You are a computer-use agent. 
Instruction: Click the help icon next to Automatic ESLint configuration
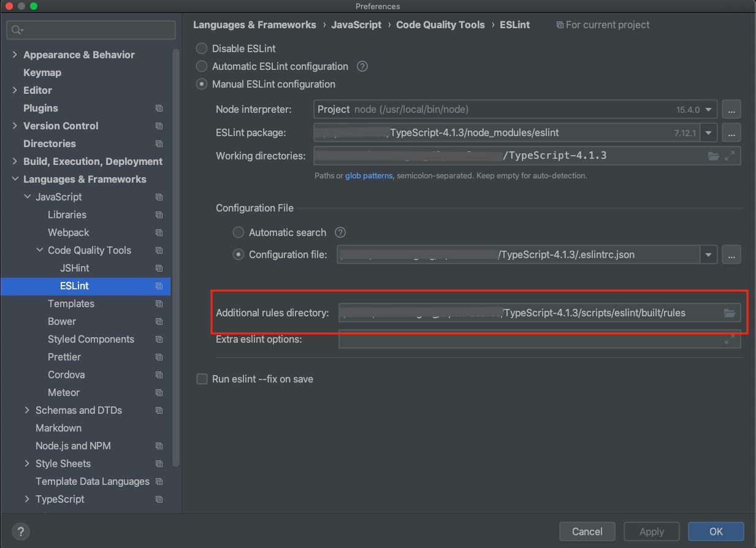[362, 66]
